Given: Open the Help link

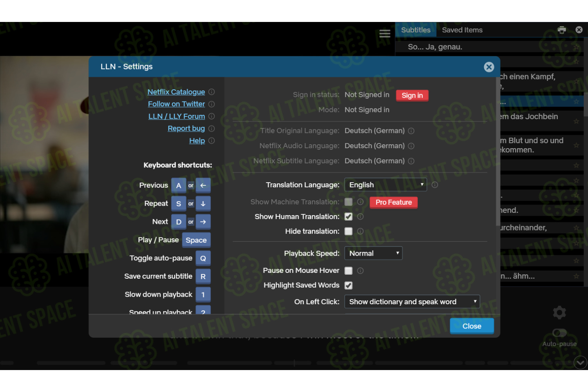Looking at the screenshot, I should coord(197,140).
